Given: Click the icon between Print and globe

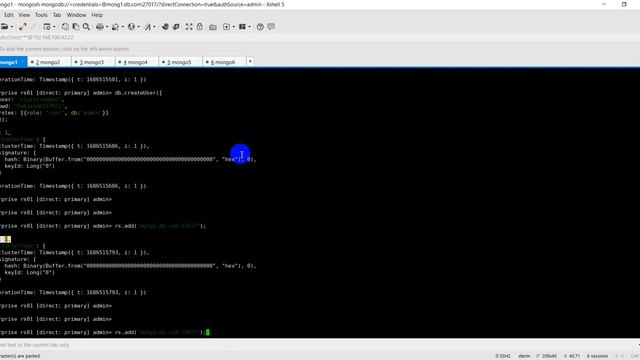Looking at the screenshot, I should (x=116, y=27).
